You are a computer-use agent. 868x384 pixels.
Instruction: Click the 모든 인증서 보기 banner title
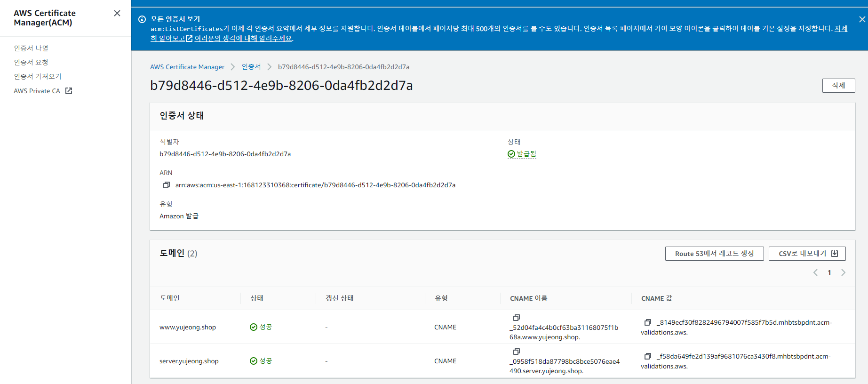click(x=175, y=19)
